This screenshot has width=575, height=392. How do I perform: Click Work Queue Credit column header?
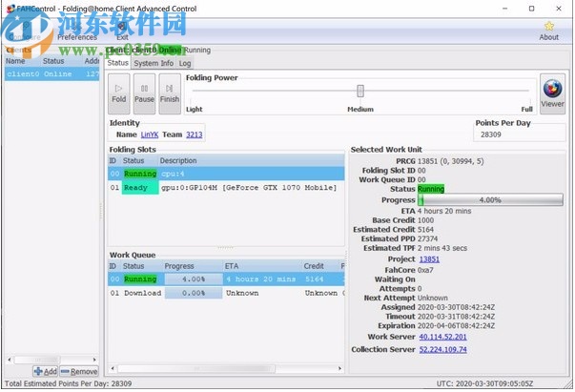coord(320,266)
